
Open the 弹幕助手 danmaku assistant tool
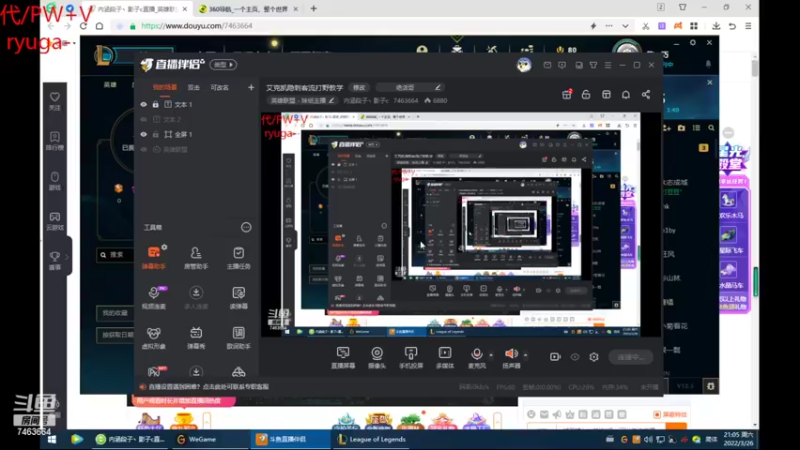click(154, 257)
